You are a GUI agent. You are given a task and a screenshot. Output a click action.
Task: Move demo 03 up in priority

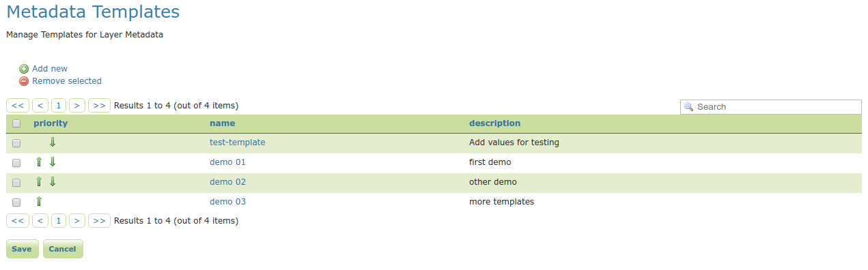(x=39, y=201)
